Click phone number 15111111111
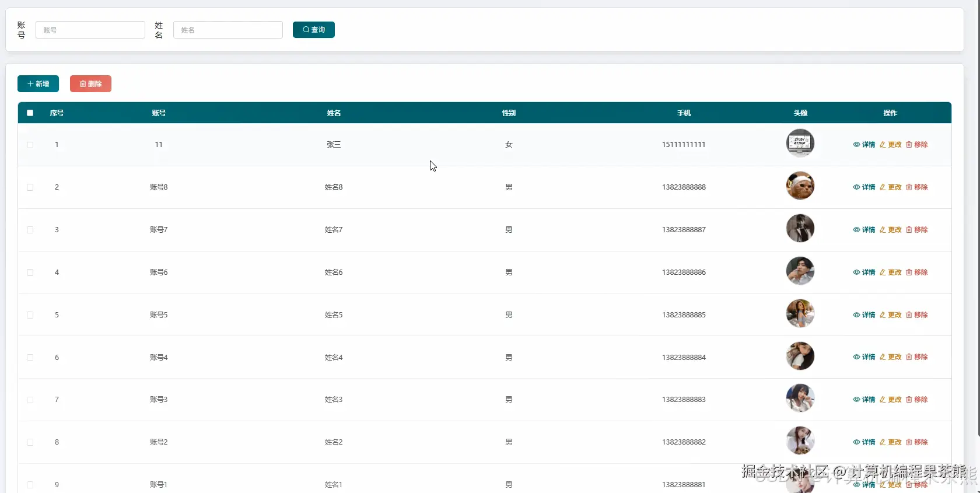 pos(684,145)
